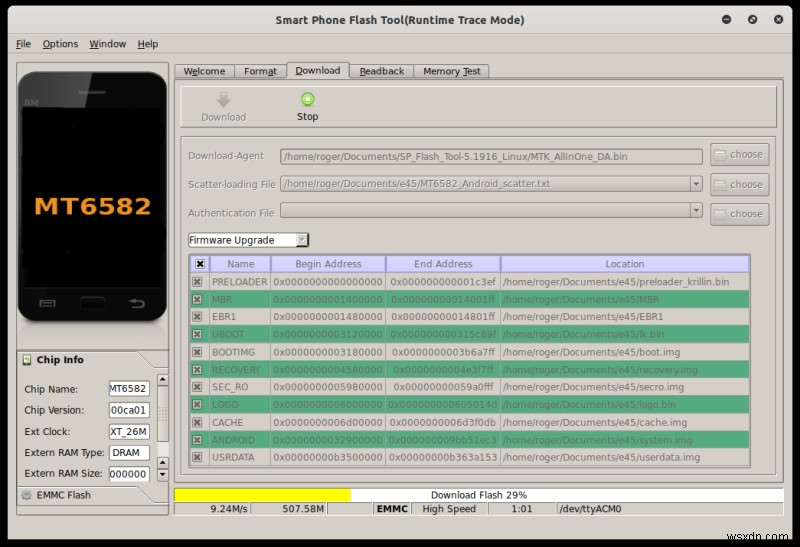
Task: Click folder icon on Download-Agent choose button
Action: pos(719,155)
